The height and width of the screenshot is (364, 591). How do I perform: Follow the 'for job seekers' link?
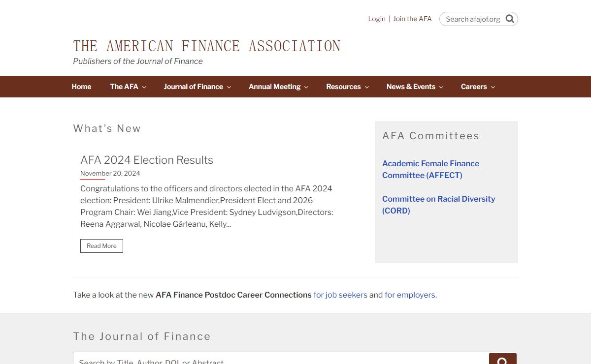click(x=340, y=295)
